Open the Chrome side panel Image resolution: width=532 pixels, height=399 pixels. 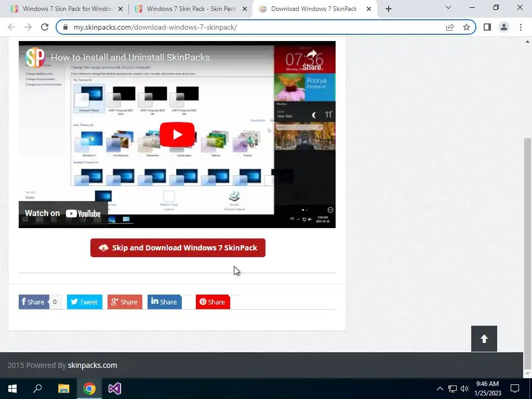click(487, 27)
